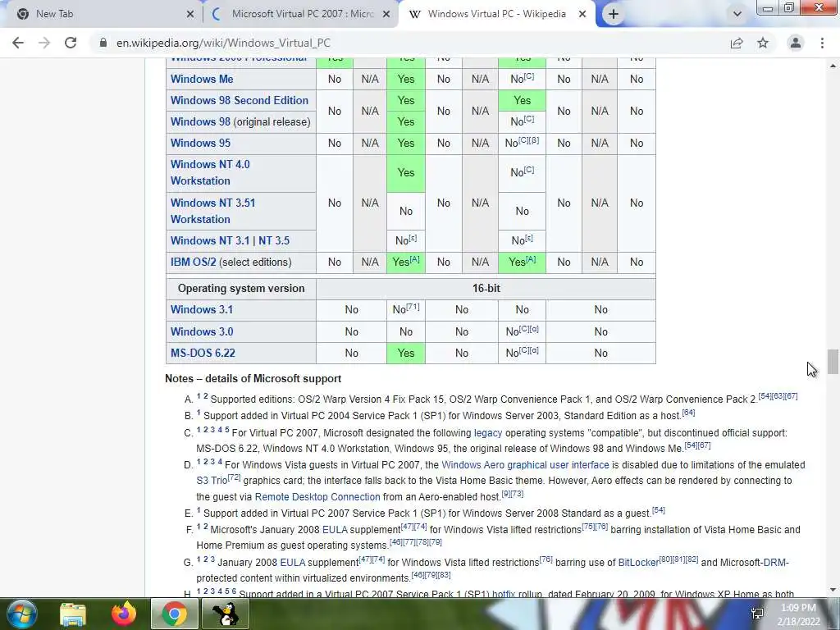Image resolution: width=840 pixels, height=630 pixels.
Task: Click the 16-bit table header
Action: [486, 288]
